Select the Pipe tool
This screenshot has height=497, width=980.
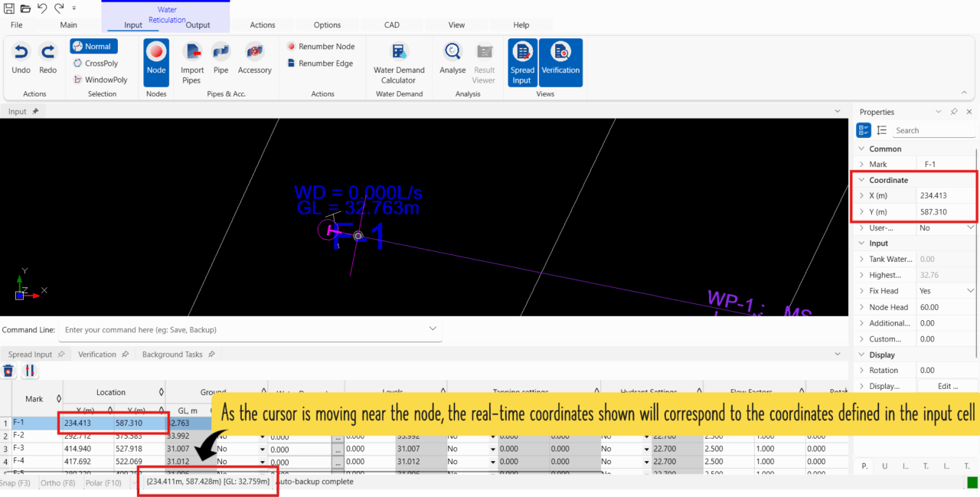point(221,59)
